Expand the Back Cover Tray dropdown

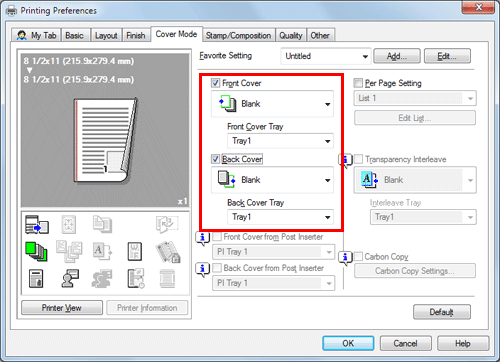(280, 217)
